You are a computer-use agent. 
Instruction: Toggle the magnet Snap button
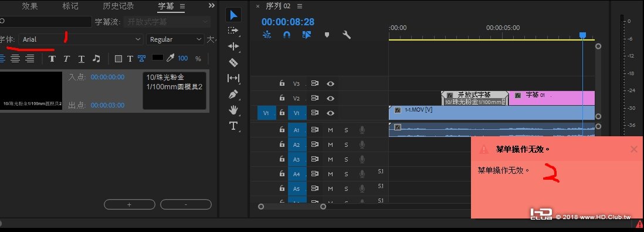pyautogui.click(x=287, y=35)
